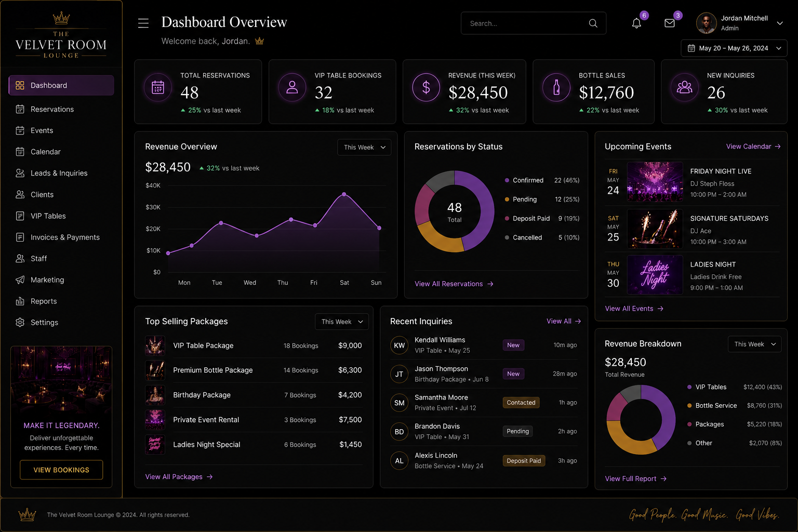798x532 pixels.
Task: Click the VIP Tables sidebar icon
Action: click(20, 216)
